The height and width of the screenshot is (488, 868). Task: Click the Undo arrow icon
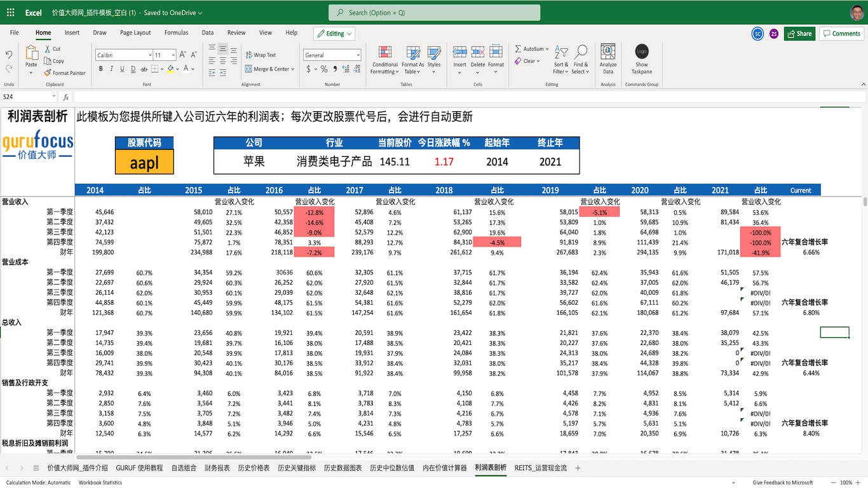[9, 55]
